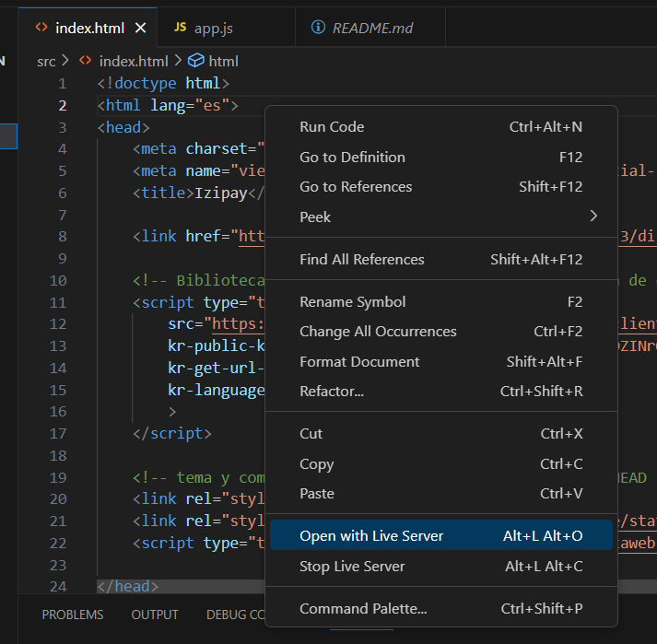Click Find All References option

362,260
